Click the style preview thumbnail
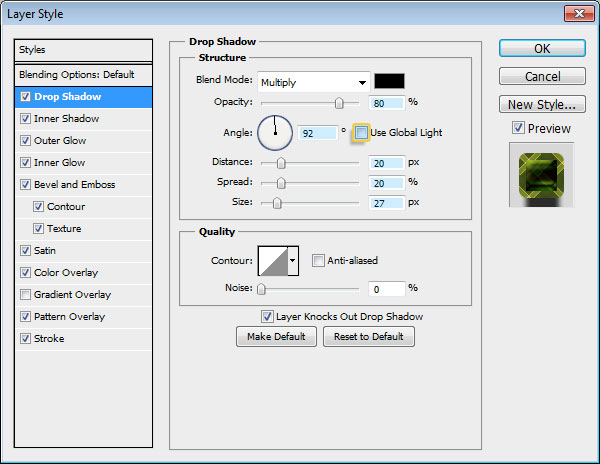Viewport: 600px width, 464px height. (541, 174)
